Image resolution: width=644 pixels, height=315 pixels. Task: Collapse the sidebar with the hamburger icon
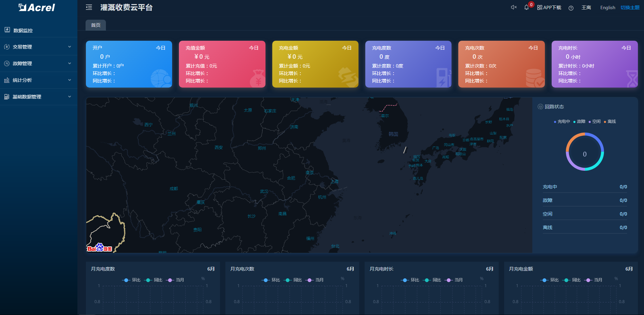(89, 7)
